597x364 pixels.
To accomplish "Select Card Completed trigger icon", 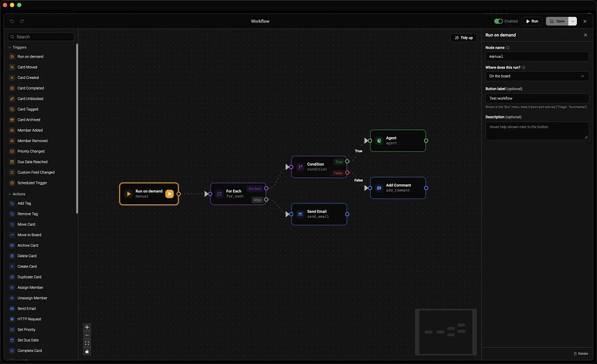I will pos(12,89).
